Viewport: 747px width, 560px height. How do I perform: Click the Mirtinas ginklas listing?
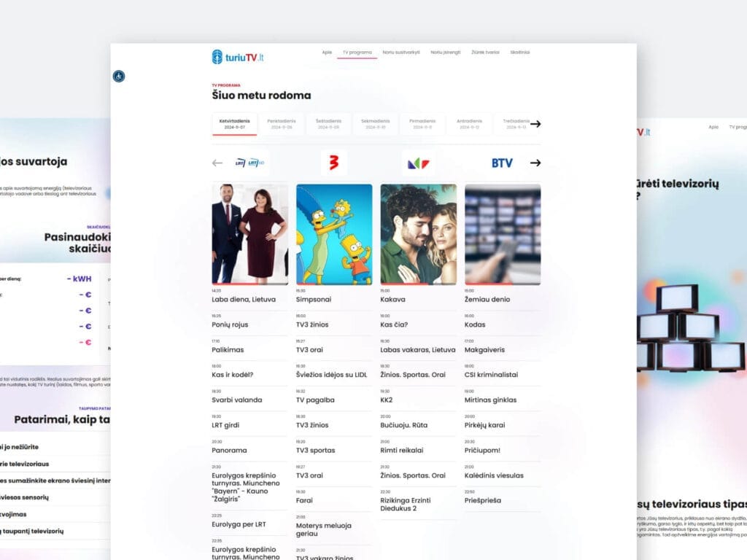[x=491, y=400]
